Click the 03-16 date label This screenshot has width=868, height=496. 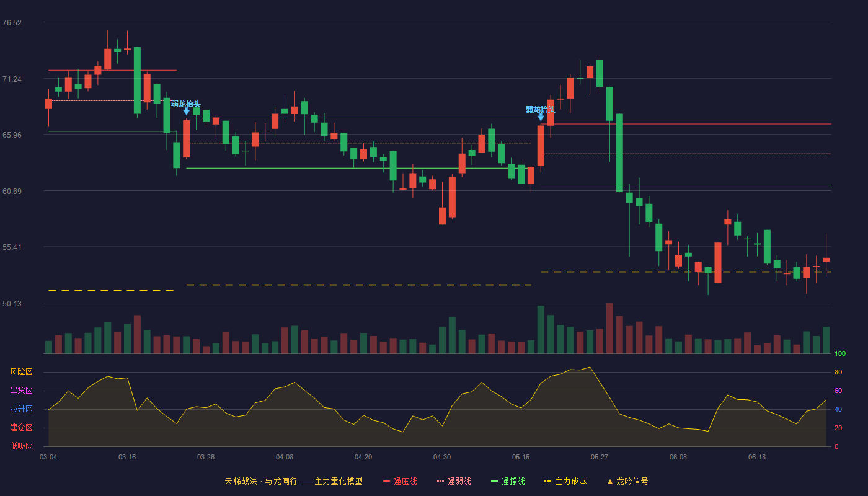127,457
